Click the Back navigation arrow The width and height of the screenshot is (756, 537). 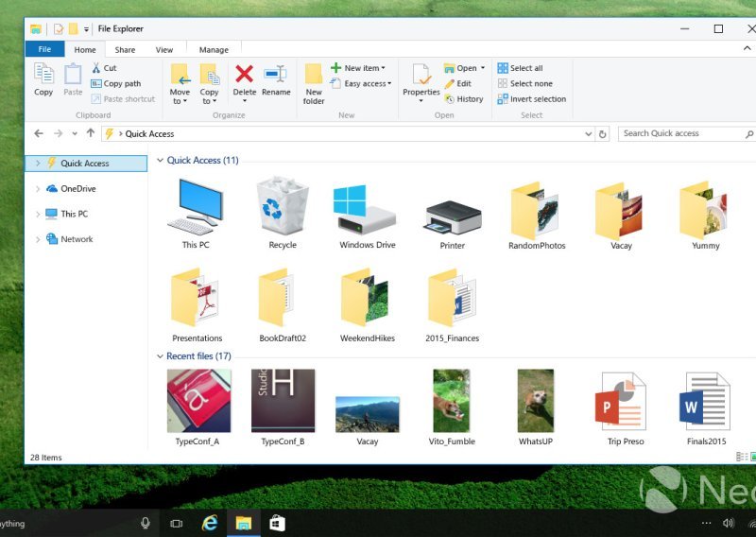(x=39, y=133)
